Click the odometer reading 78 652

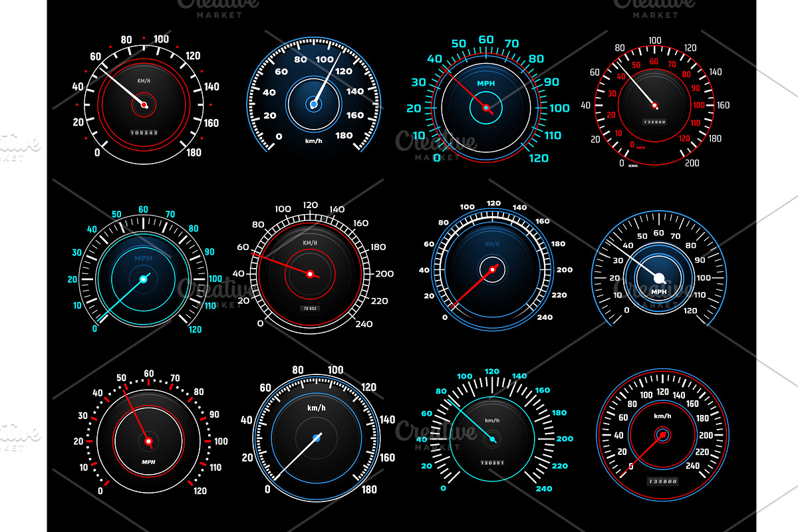pos(309,308)
